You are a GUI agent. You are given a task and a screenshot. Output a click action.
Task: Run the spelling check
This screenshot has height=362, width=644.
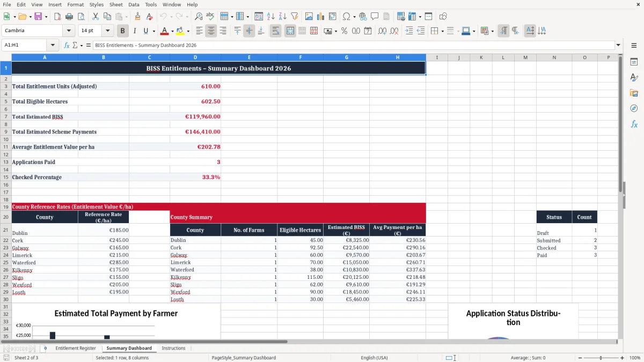pos(210,17)
